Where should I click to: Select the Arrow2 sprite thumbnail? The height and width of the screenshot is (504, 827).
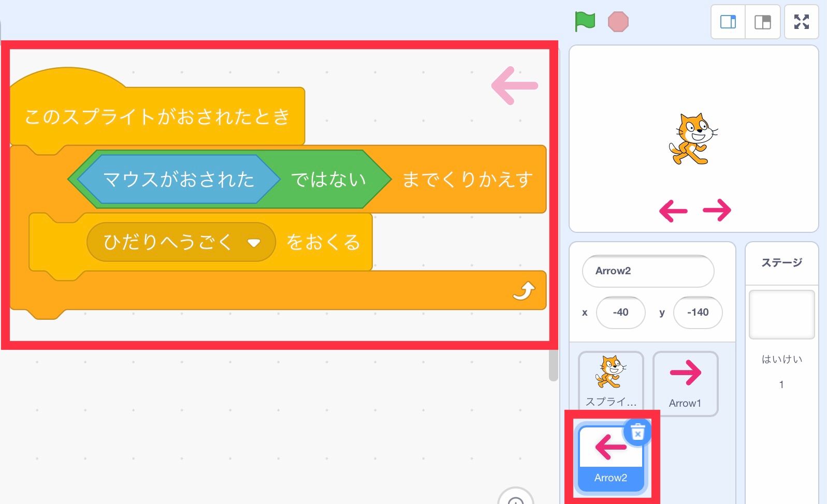(x=611, y=457)
